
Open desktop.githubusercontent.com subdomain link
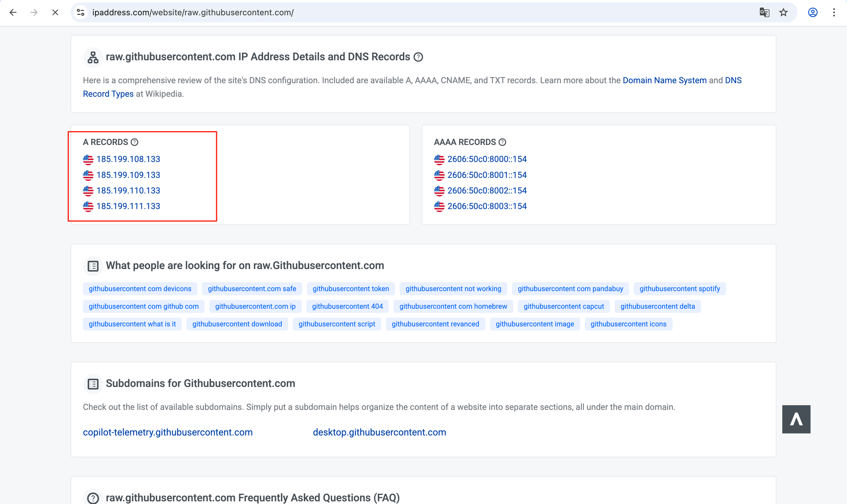coord(379,432)
